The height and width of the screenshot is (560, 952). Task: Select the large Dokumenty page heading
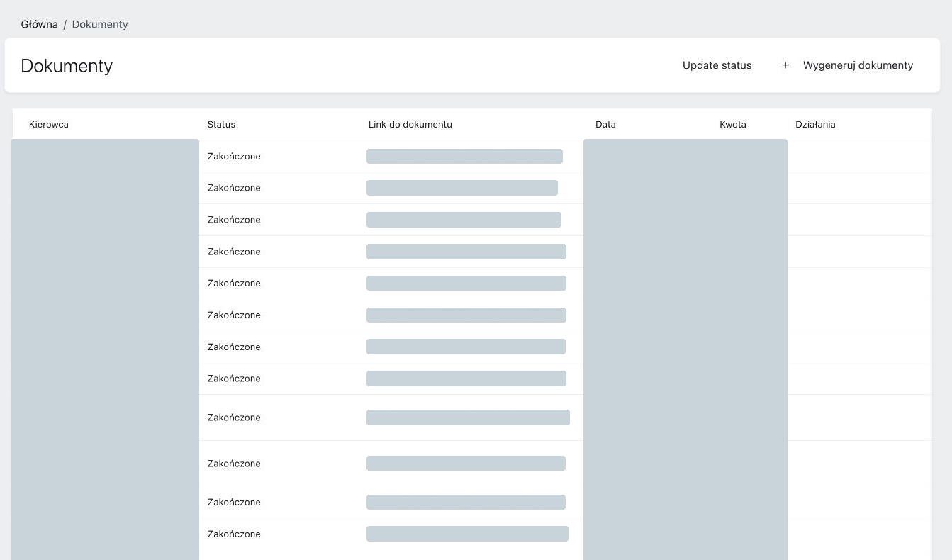click(x=67, y=66)
